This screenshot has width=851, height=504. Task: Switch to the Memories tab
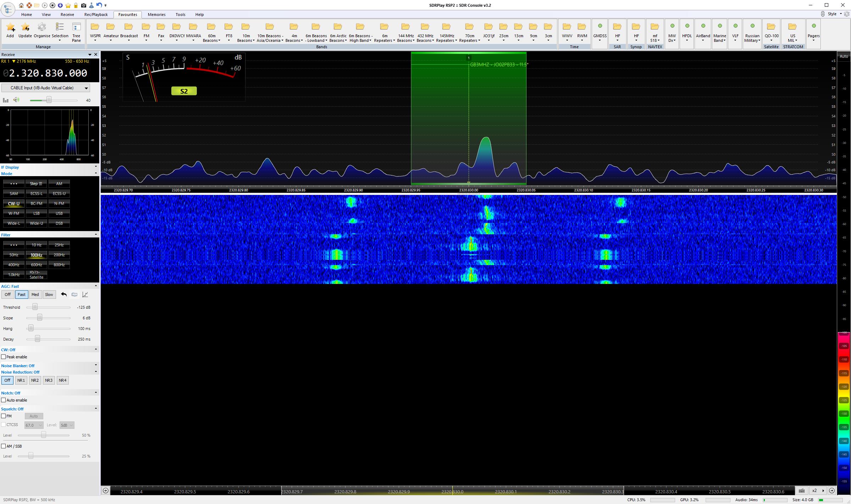156,15
